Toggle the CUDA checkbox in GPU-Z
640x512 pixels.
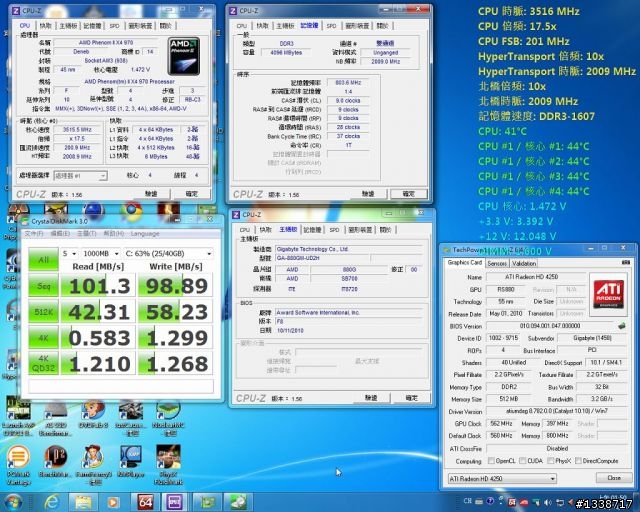(x=522, y=461)
